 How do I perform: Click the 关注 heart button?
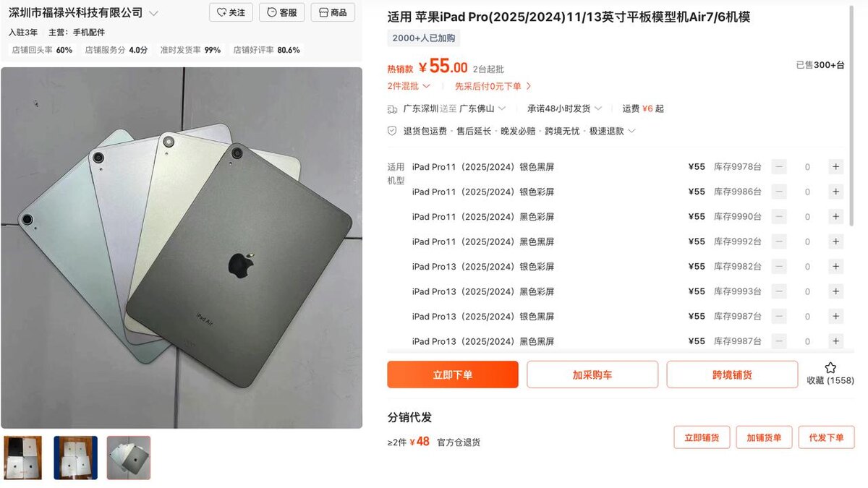231,12
